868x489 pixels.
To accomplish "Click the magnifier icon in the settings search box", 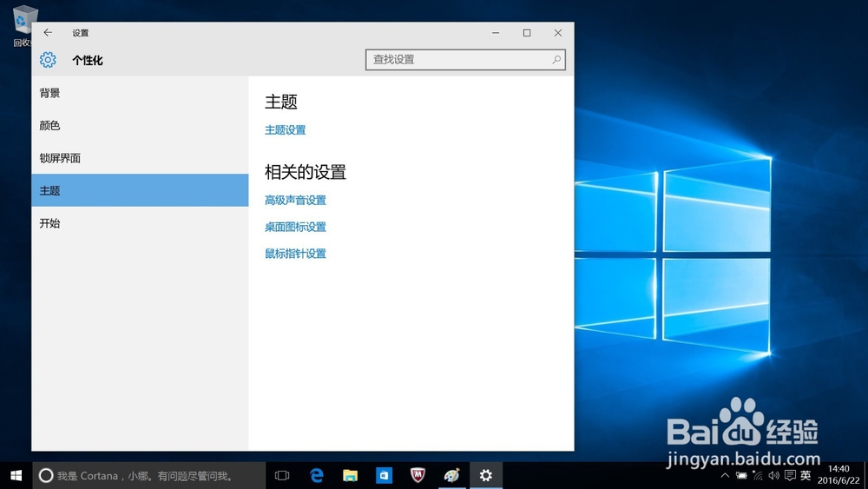I will pos(556,59).
